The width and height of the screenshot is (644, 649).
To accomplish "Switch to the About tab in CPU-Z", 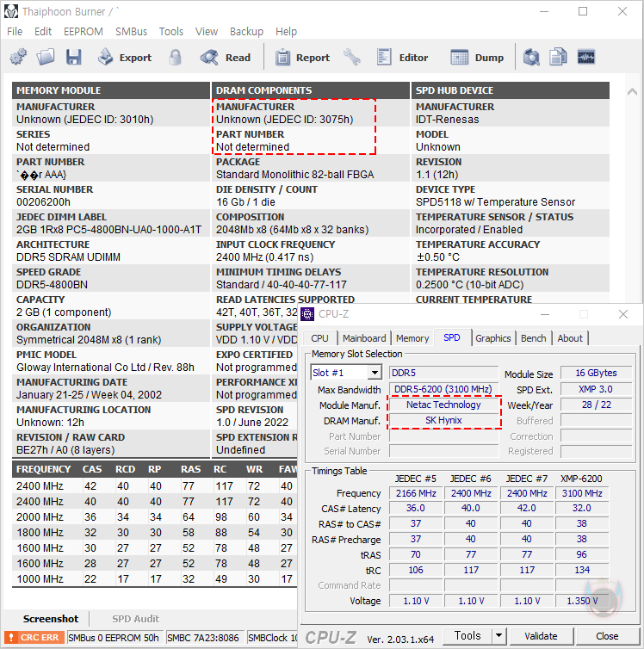I will (x=570, y=338).
